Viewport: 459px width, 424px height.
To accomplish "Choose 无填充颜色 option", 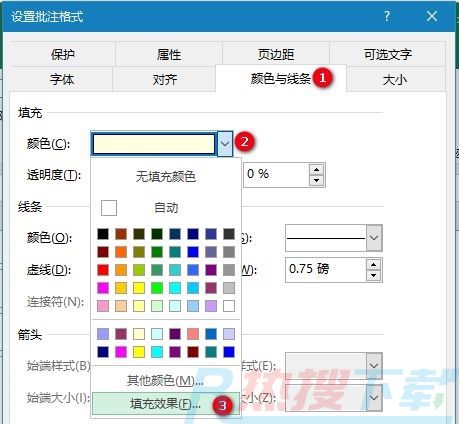I will 166,176.
